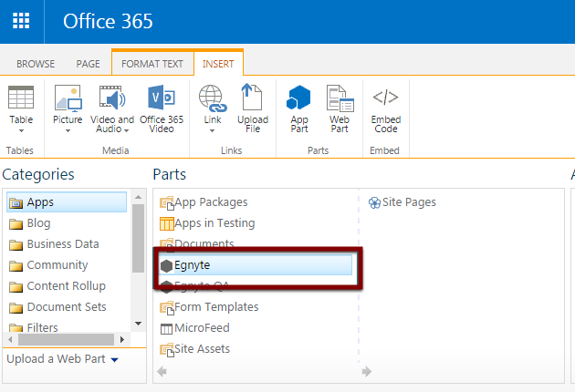
Task: Click the Site Pages icon
Action: point(374,202)
